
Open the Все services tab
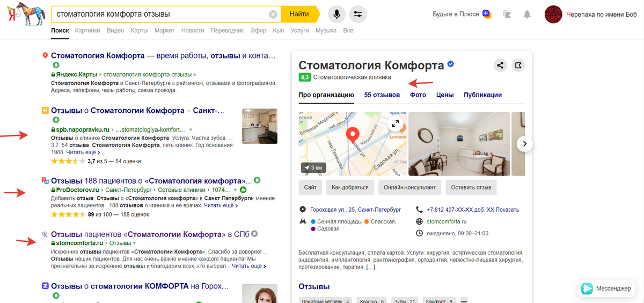[348, 31]
